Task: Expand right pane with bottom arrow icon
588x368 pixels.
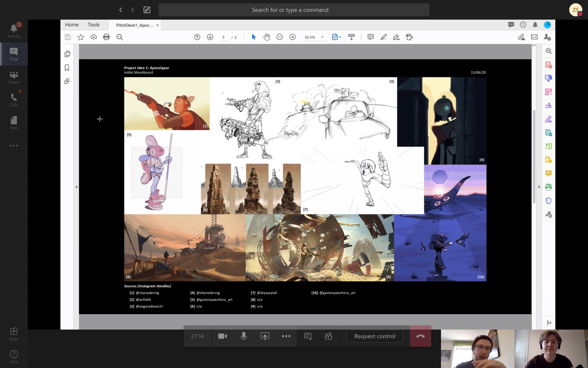Action: (x=549, y=323)
